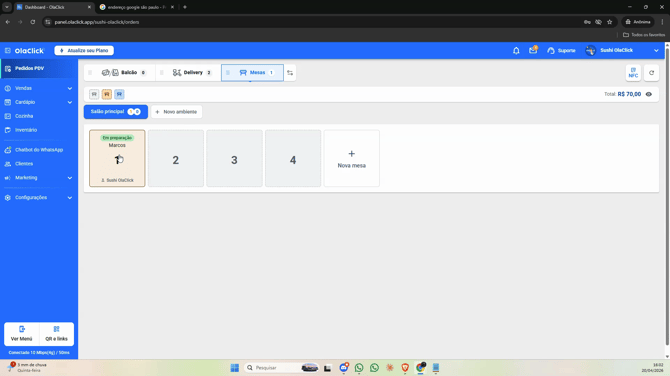The image size is (670, 376).
Task: Open Suporte in the top bar
Action: (x=561, y=50)
